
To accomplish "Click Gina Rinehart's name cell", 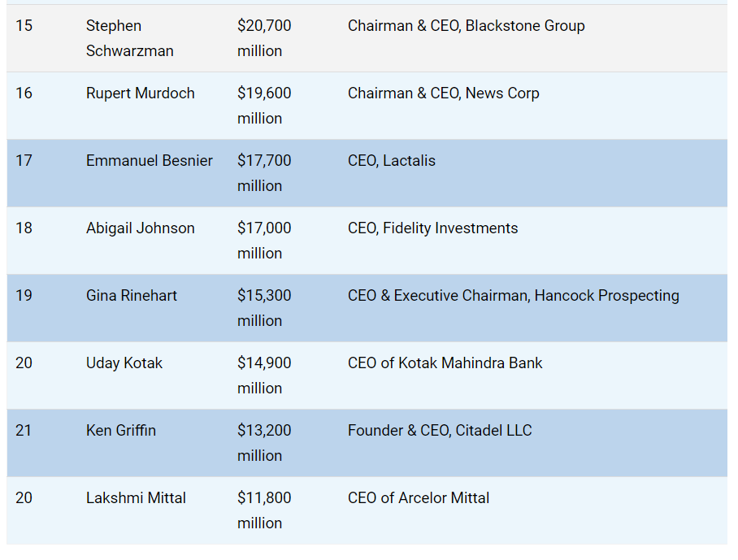I will tap(132, 296).
